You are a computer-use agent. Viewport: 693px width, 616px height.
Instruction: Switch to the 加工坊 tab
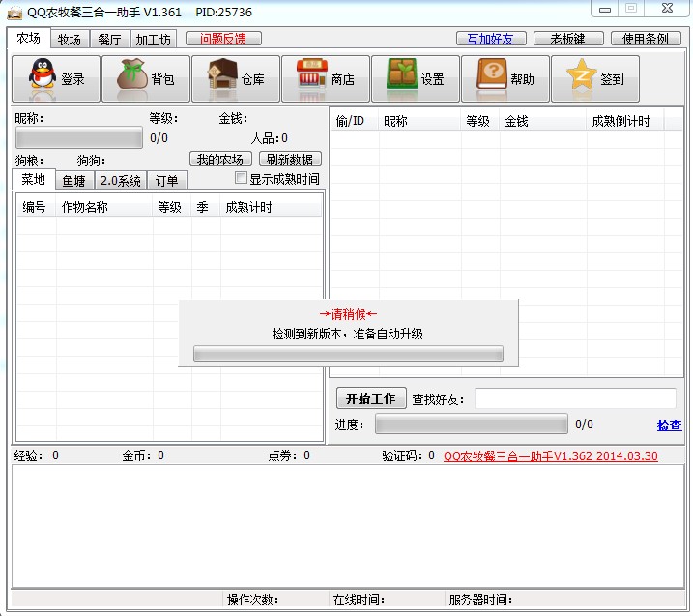[154, 40]
